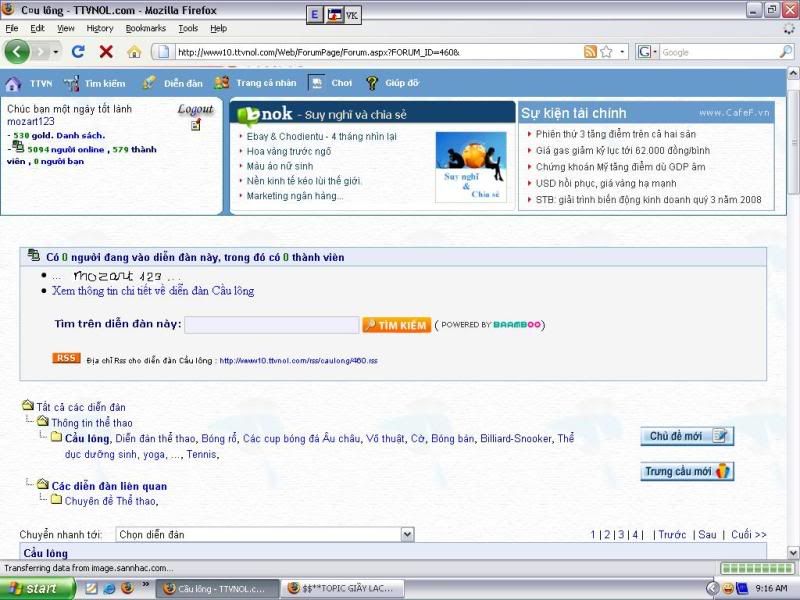
Task: Switch to TOPIC GIÀY LAC taskbar window
Action: click(342, 589)
